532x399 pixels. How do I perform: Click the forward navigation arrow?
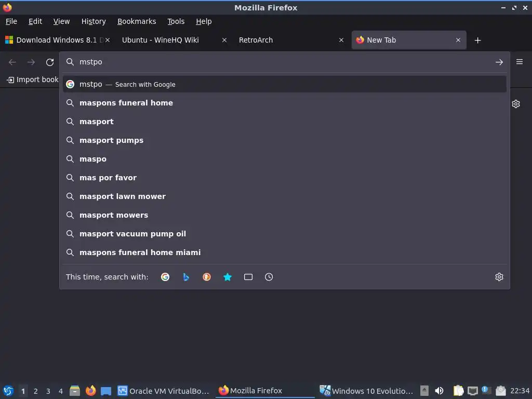31,62
